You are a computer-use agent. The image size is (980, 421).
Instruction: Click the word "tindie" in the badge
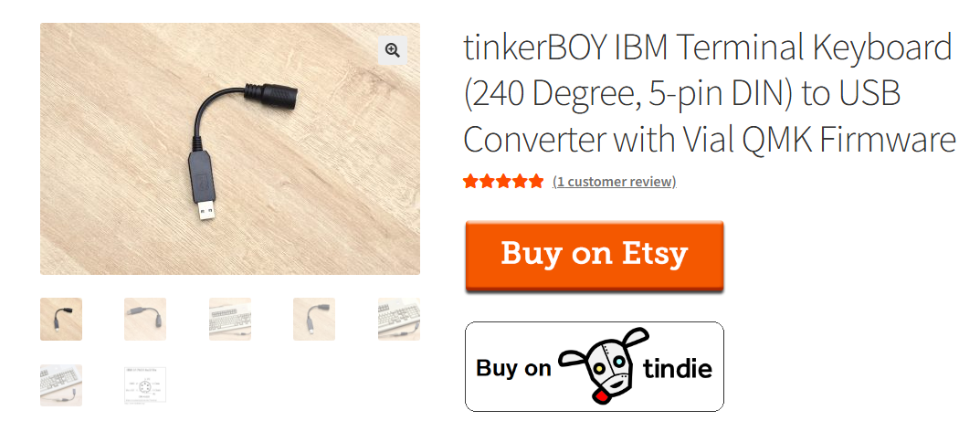click(x=678, y=368)
